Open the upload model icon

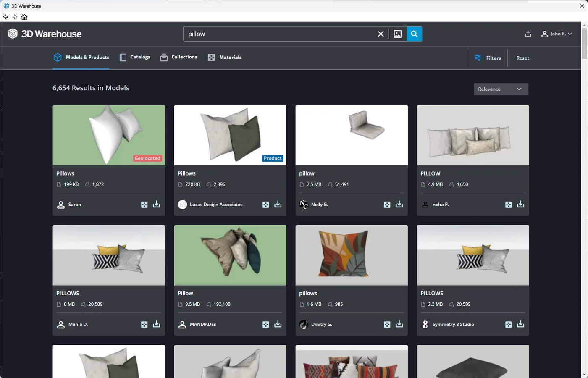click(528, 34)
